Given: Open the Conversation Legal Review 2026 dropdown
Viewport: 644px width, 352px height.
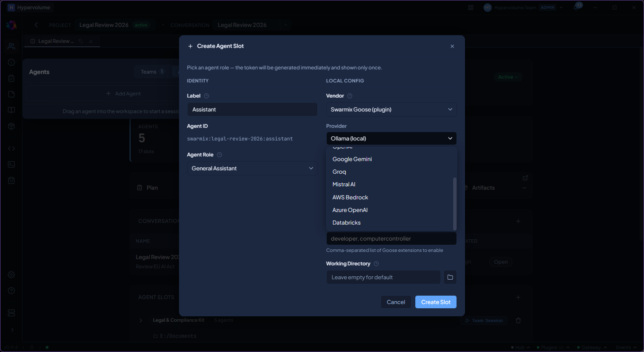Looking at the screenshot, I should (x=286, y=25).
